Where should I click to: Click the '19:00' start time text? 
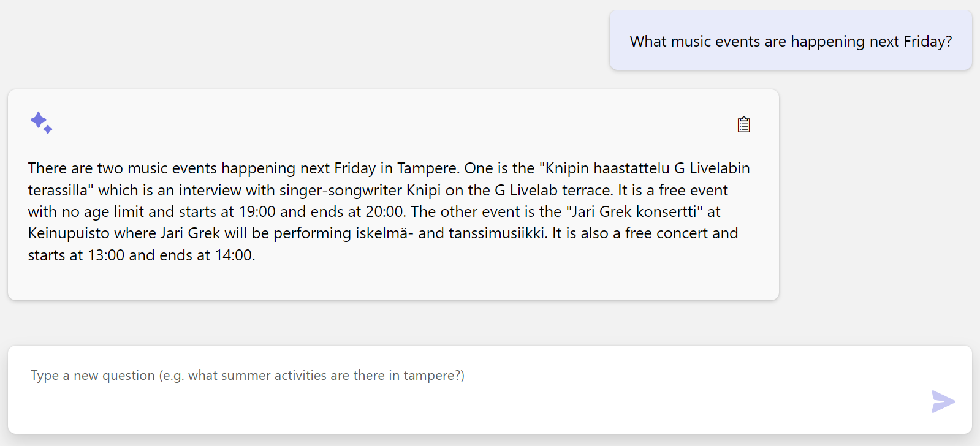coord(257,211)
